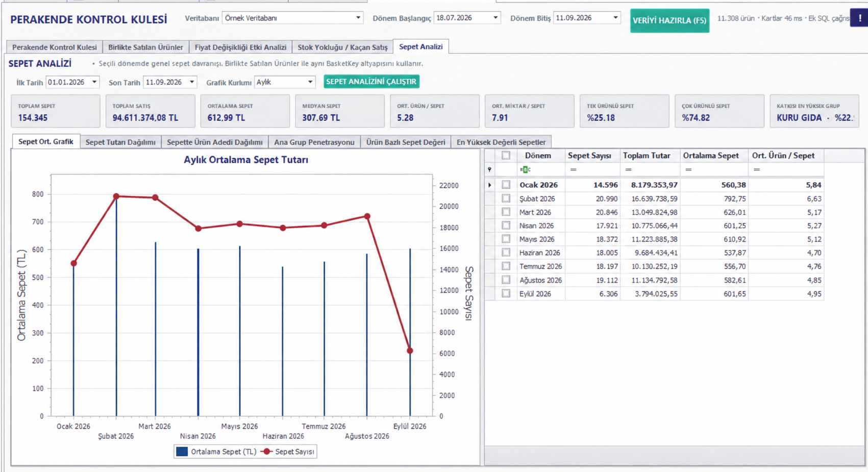Open the Dönem Bitiş date dropdown
Image resolution: width=868 pixels, height=472 pixels.
[x=615, y=18]
